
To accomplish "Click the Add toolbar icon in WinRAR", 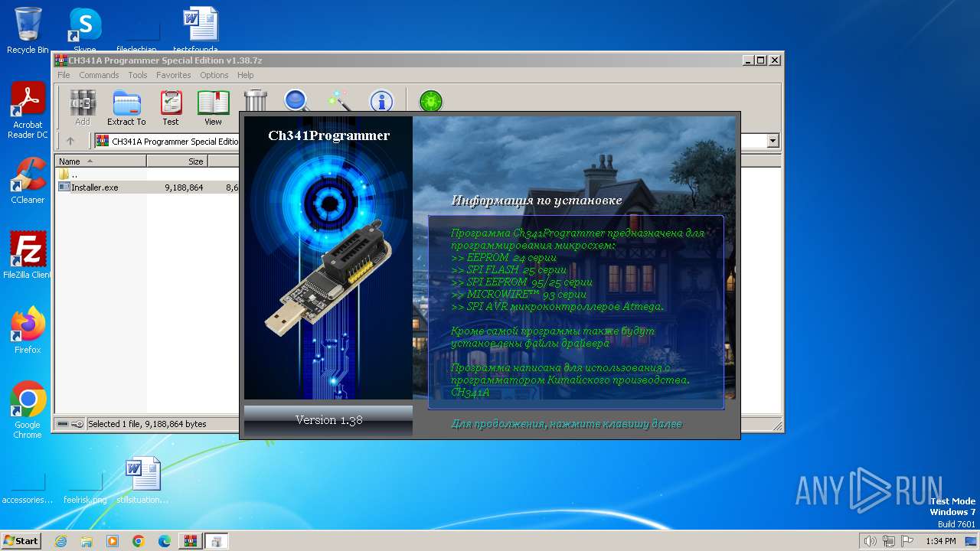I will 83,108.
